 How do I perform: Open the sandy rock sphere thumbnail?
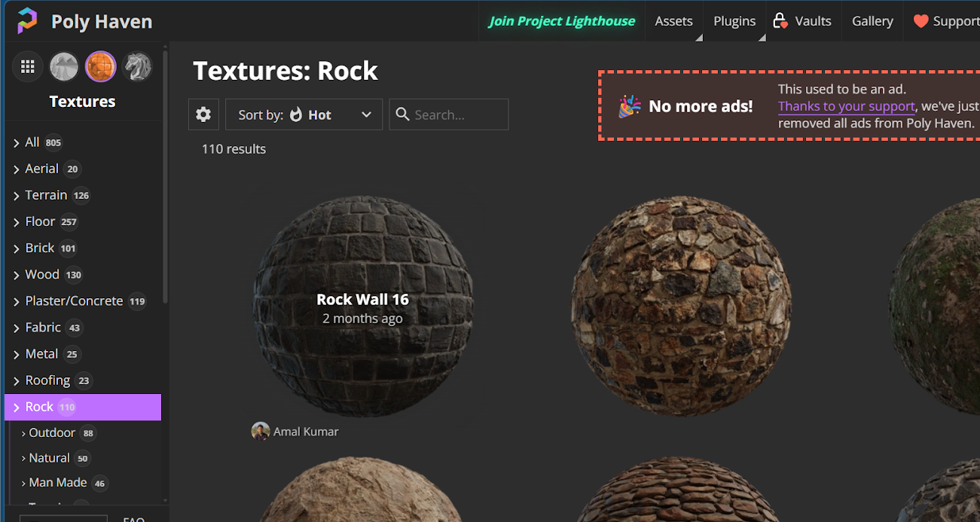point(362,490)
